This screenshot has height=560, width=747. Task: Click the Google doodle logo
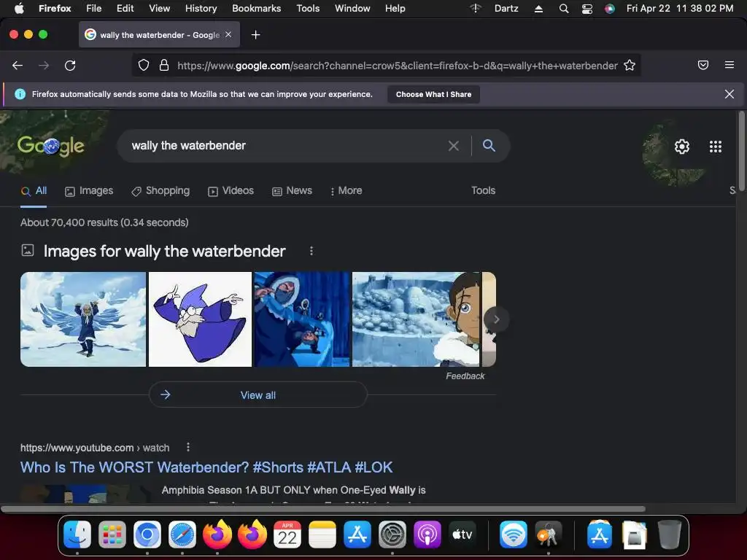click(x=50, y=145)
